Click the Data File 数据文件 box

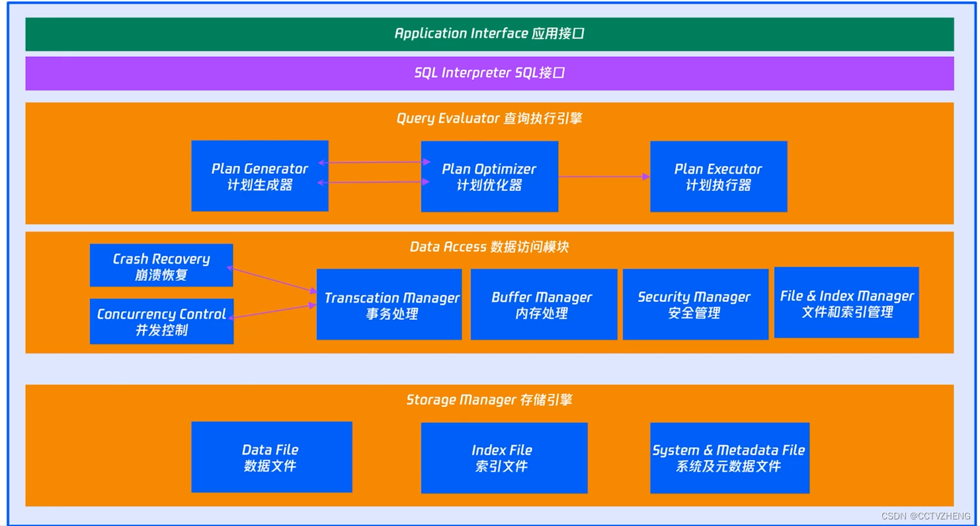[x=272, y=457]
